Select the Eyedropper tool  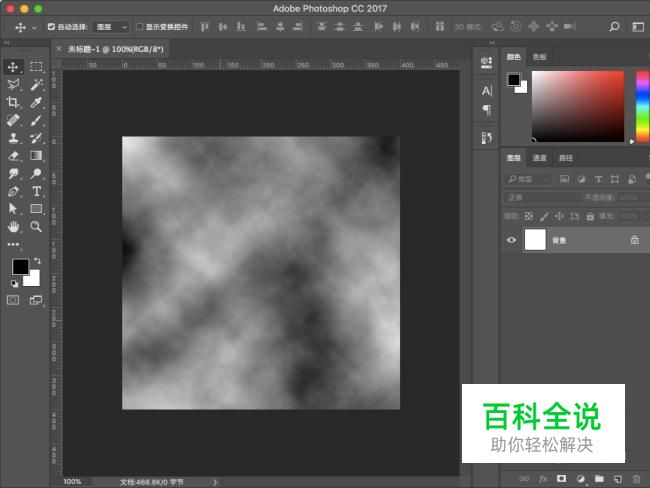pos(36,102)
